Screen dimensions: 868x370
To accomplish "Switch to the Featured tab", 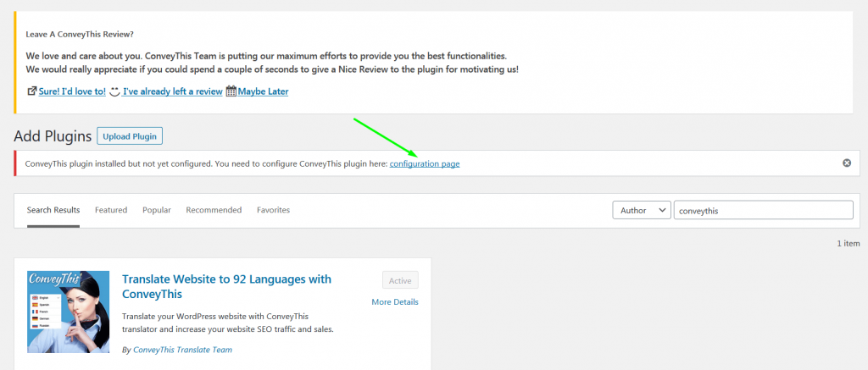I will point(111,210).
